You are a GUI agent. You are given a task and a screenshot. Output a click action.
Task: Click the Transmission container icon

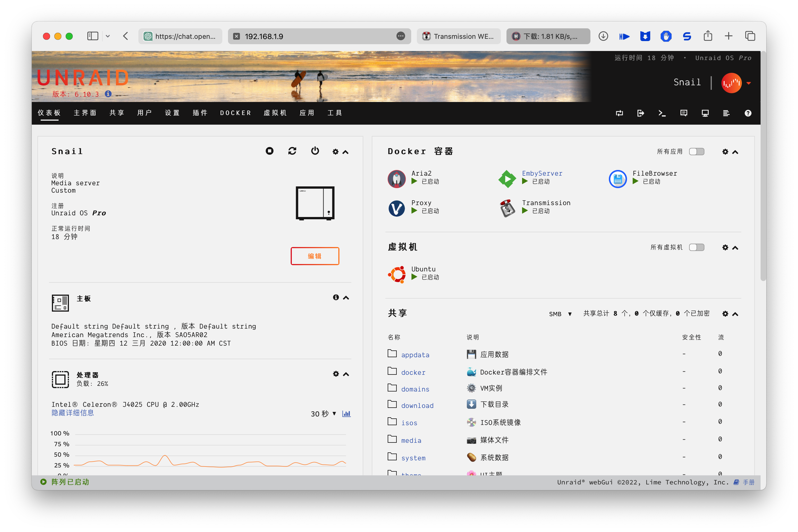tap(507, 208)
